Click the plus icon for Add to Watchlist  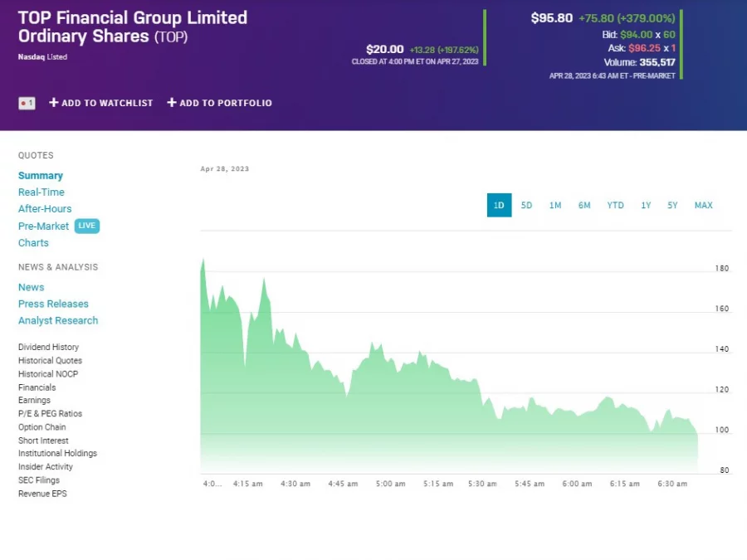[x=54, y=103]
